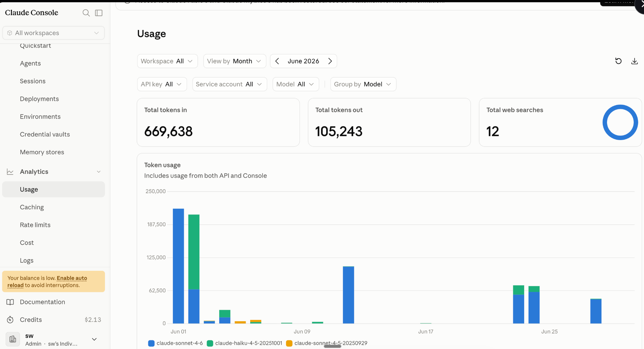Open the search icon in sidebar header
Image resolution: width=644 pixels, height=349 pixels.
point(86,13)
